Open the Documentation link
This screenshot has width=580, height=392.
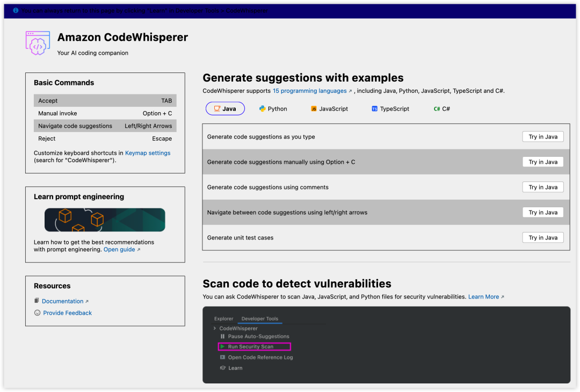(62, 301)
